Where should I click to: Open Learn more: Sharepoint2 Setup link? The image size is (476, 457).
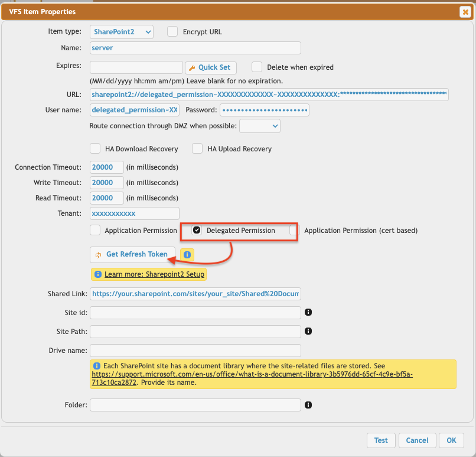point(154,274)
